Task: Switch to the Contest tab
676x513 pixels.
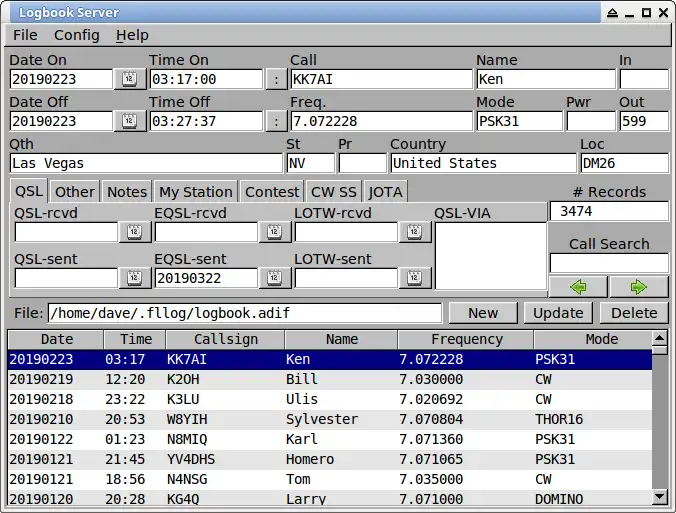Action: [x=272, y=191]
